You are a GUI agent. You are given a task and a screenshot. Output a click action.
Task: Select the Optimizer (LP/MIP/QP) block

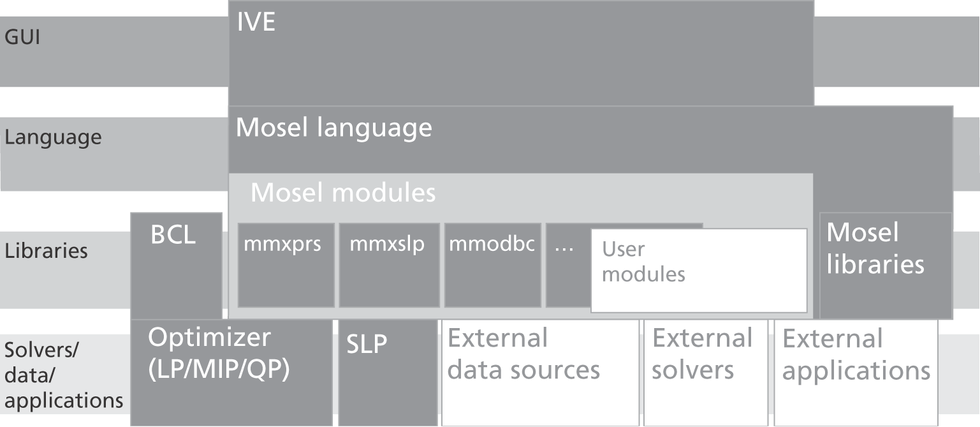pos(231,372)
